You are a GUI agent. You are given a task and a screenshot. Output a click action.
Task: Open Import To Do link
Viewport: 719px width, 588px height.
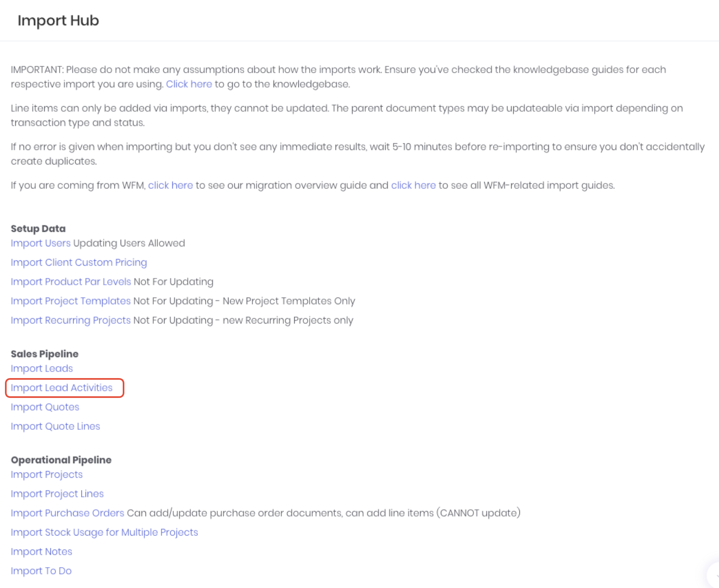pos(41,571)
